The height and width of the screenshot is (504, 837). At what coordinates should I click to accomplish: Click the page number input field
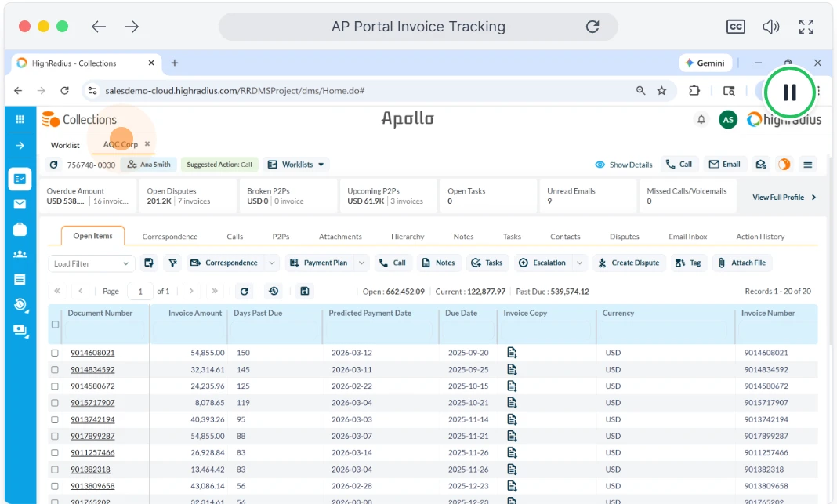click(140, 291)
